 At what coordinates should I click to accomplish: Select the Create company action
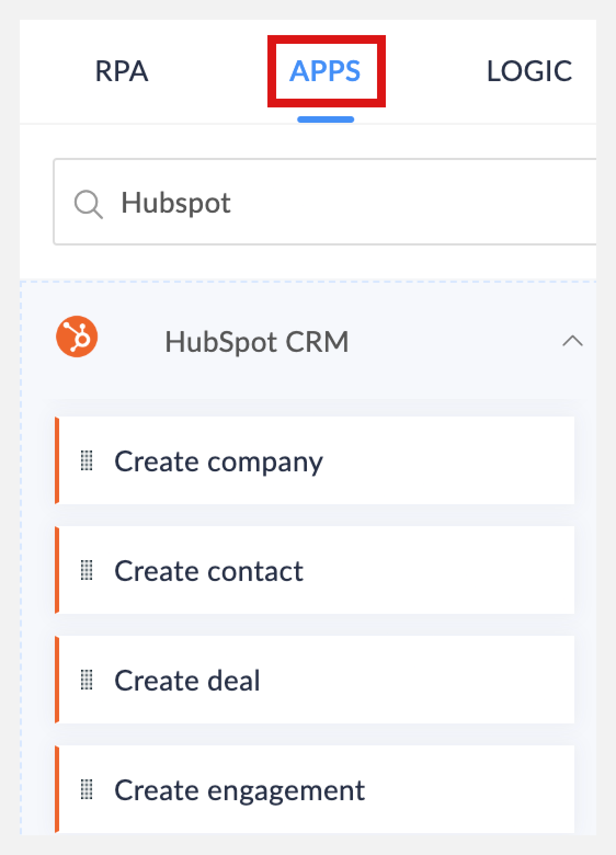(x=219, y=461)
